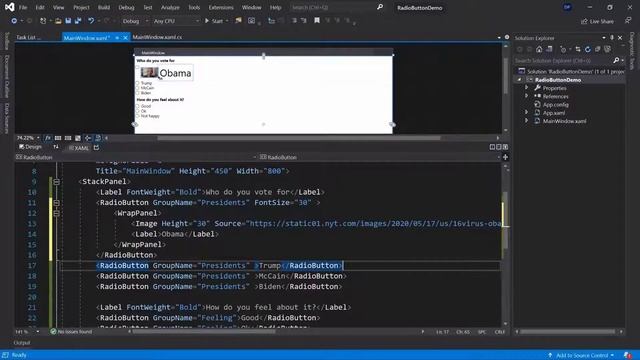Open the Output panel tab
Viewport: 640px width, 360px height.
click(x=22, y=343)
